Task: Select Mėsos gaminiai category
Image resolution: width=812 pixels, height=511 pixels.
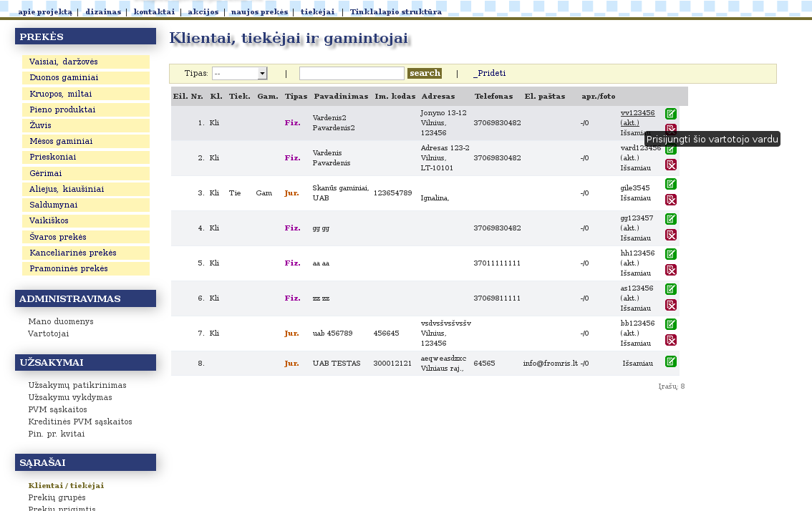Action: coord(86,141)
